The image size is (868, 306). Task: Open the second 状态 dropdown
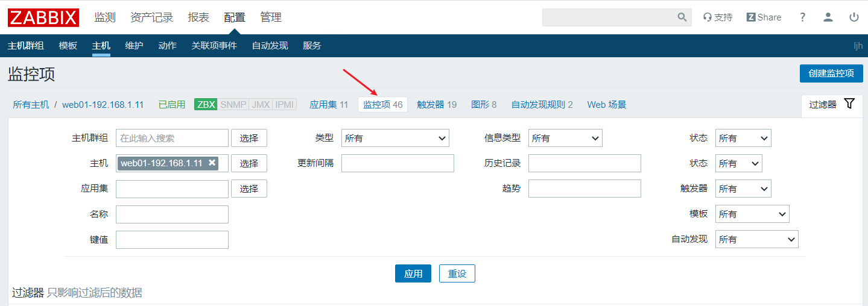coord(739,163)
